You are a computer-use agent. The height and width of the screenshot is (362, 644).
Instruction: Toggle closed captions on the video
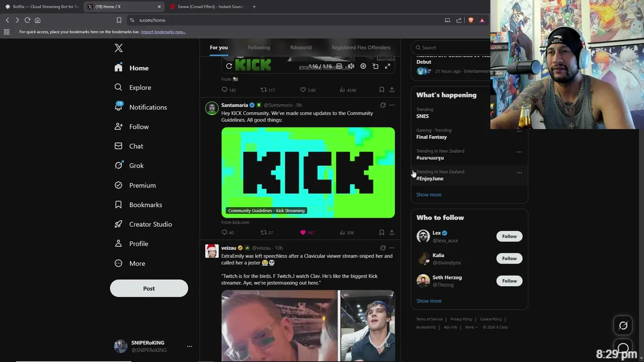(x=339, y=66)
